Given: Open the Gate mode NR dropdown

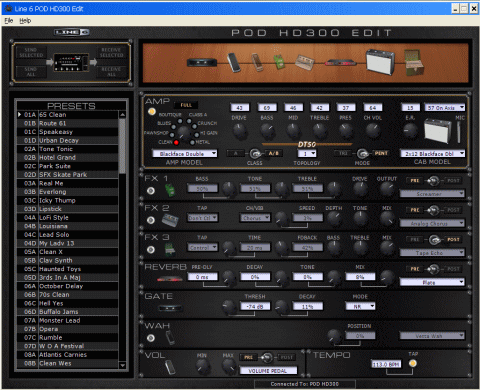Looking at the screenshot, I should (x=360, y=306).
